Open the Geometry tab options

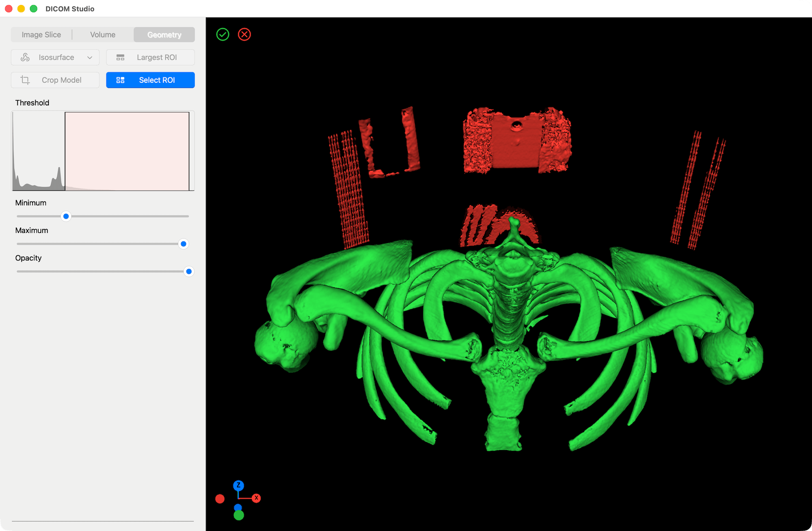[164, 34]
